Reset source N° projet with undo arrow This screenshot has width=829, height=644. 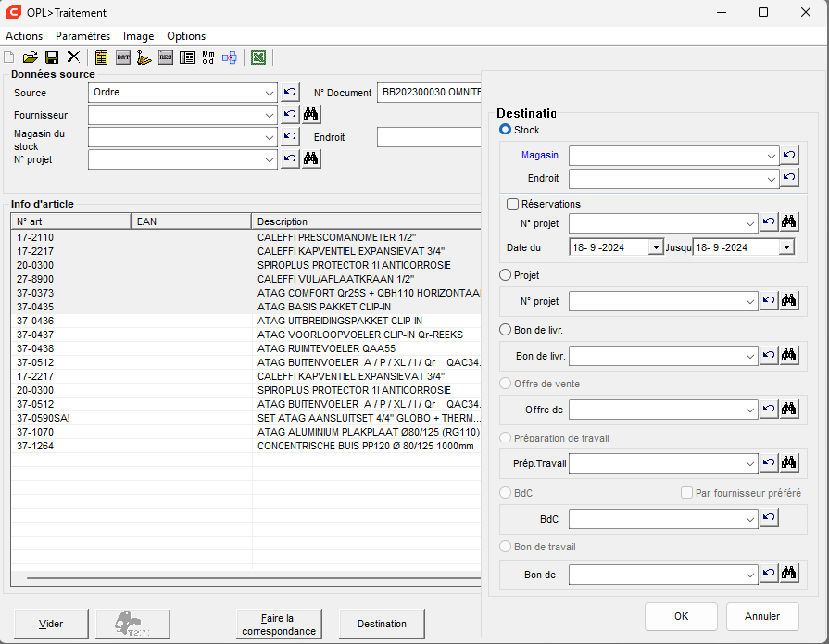290,158
